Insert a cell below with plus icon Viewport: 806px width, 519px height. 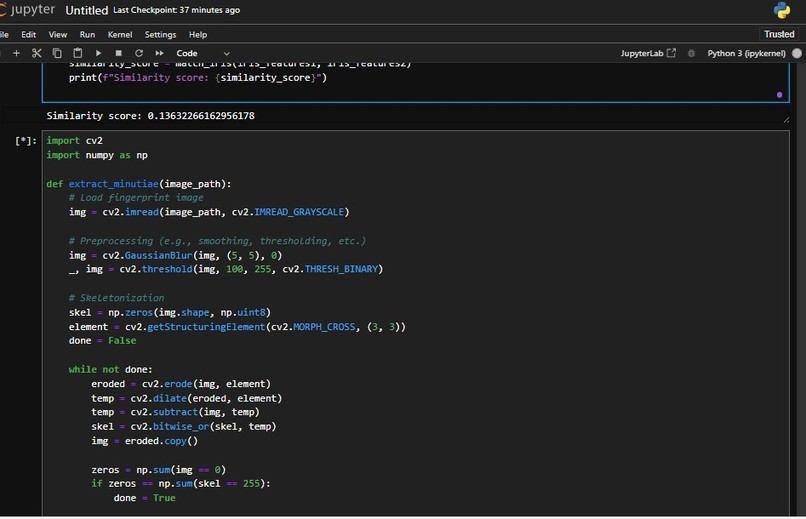click(16, 53)
